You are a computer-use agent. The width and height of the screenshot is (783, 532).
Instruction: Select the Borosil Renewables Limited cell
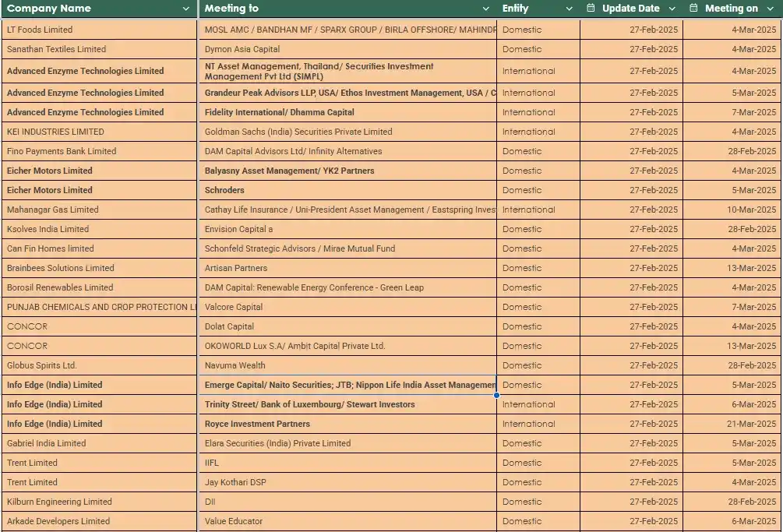coord(99,287)
